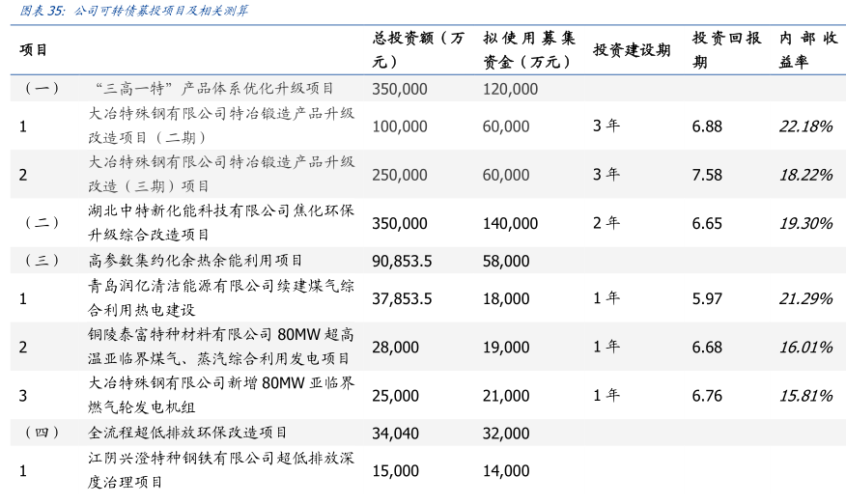Click the return rate 18.22%
The height and width of the screenshot is (504, 846).
[805, 175]
